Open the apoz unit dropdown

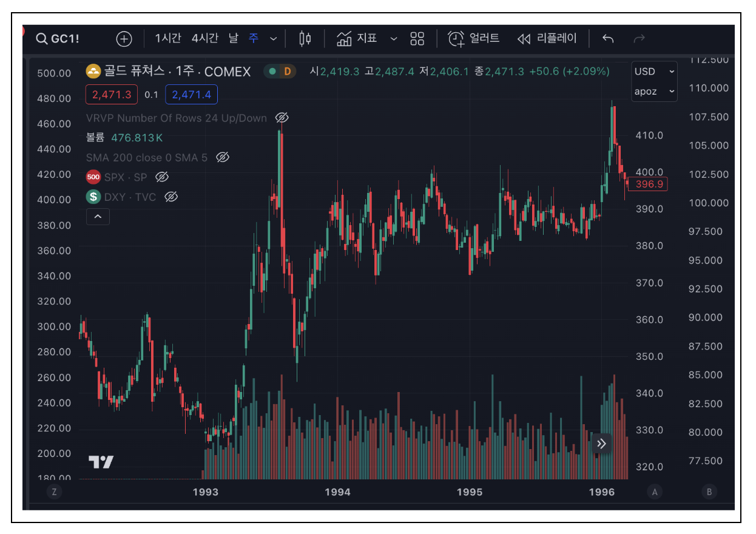653,92
